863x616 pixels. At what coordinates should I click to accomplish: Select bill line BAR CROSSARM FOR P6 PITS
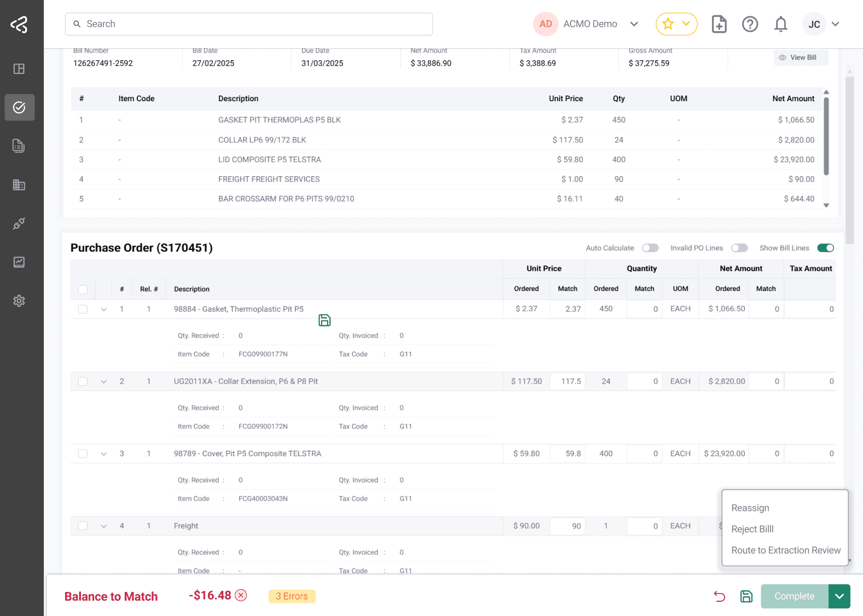coord(446,199)
